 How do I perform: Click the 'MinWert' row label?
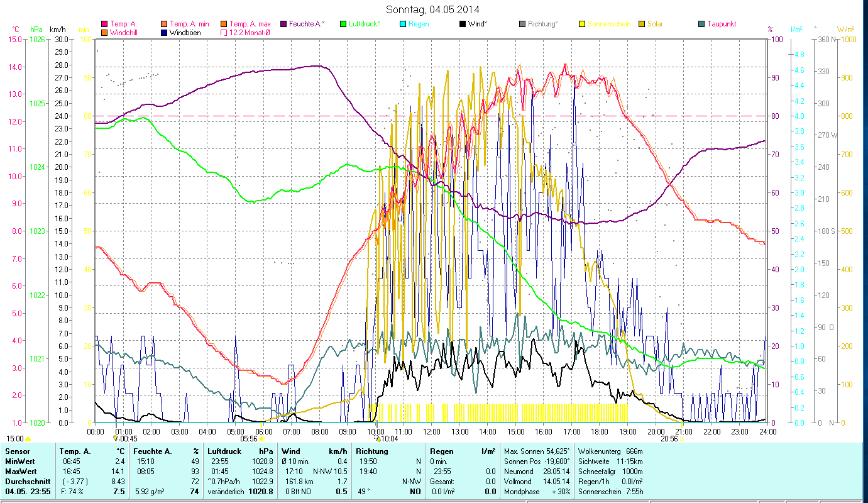tap(19, 462)
